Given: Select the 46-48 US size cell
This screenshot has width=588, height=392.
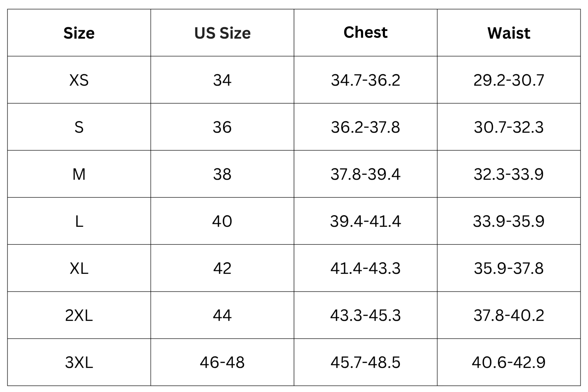Looking at the screenshot, I should point(222,362).
